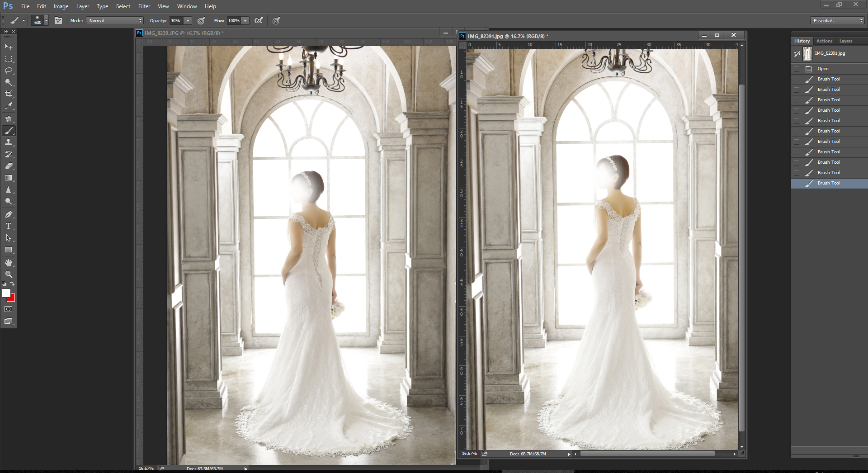Screen dimensions: 868x473
Task: Click the IMG_82391.jpg history snapshot thumbnail
Action: [807, 53]
